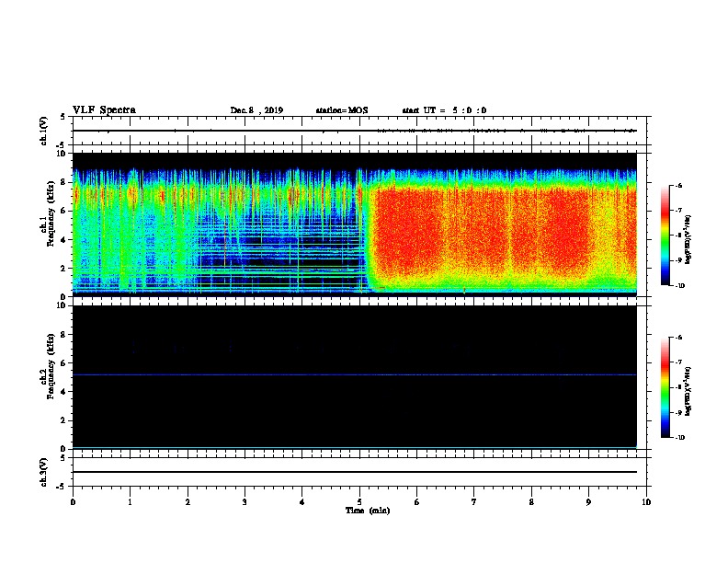The width and height of the screenshot is (728, 563).
Task: Click the "ch.3(V)" axis label
Action: point(43,473)
